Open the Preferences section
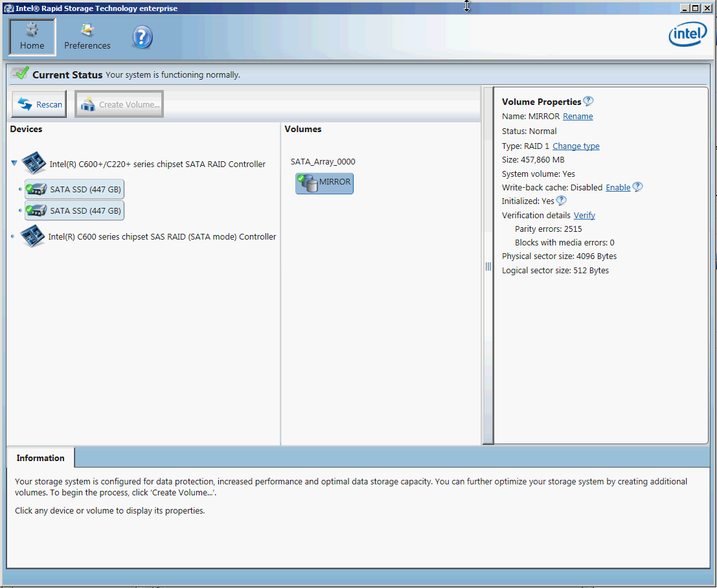The height and width of the screenshot is (588, 717). pos(87,37)
